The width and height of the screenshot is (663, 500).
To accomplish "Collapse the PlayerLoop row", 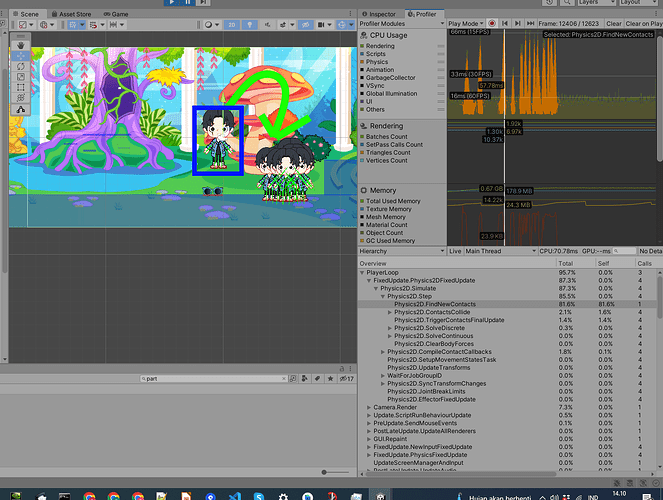I will coord(362,273).
